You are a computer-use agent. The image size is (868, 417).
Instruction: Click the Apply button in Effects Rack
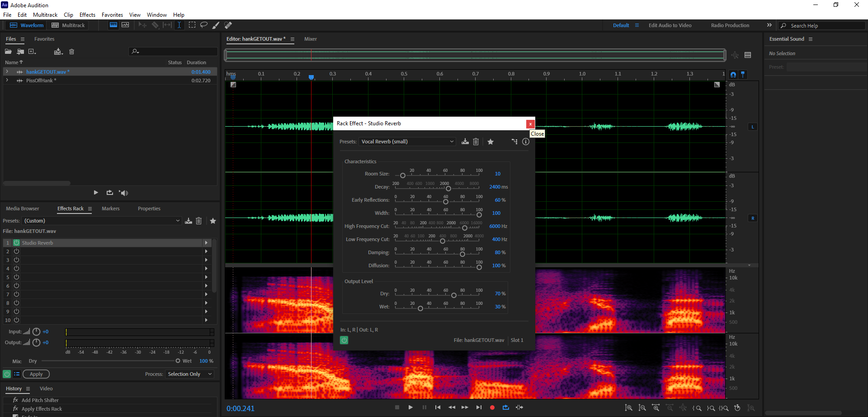[36, 374]
